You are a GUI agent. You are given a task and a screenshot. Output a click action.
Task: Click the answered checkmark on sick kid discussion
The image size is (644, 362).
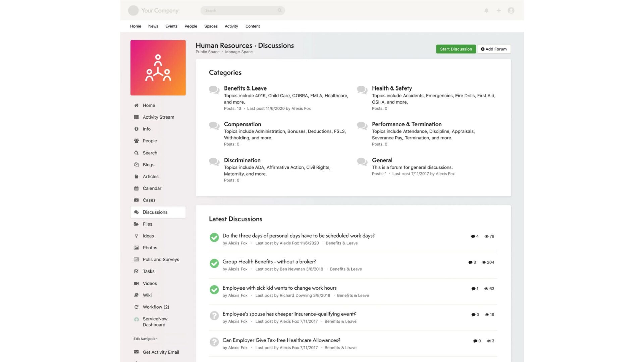[214, 290]
